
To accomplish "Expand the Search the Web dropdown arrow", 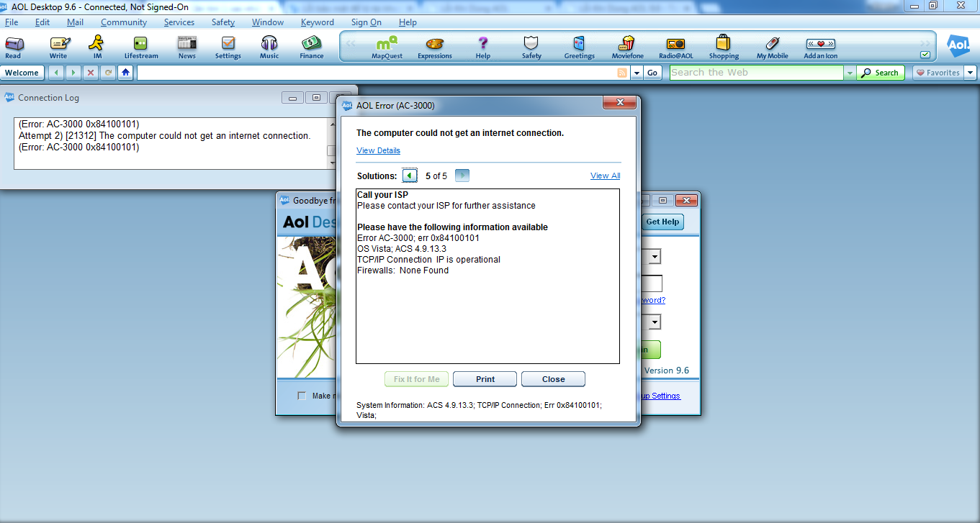I will [850, 73].
